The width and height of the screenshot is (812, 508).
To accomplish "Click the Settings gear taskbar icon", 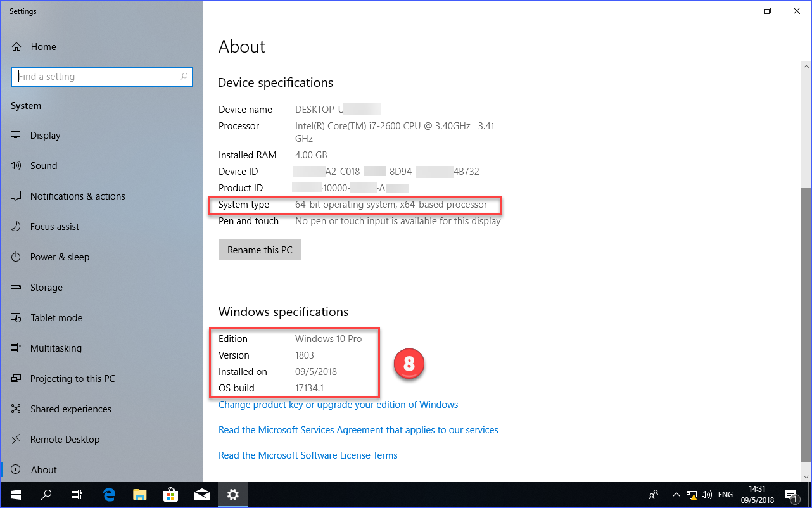I will [233, 495].
